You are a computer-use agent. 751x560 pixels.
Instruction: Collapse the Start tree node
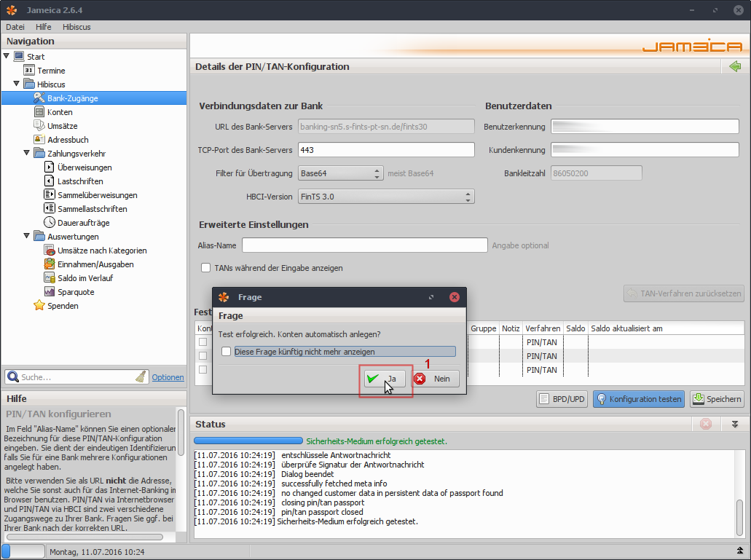7,56
